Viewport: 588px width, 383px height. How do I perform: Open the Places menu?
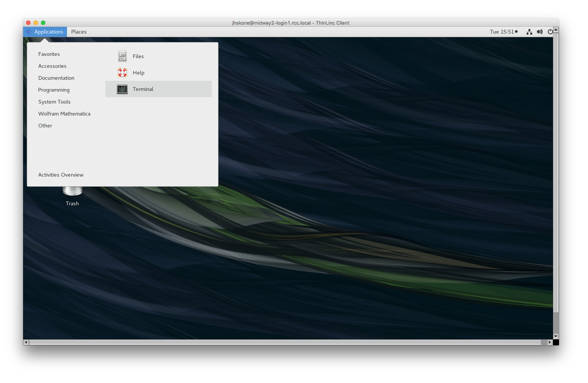coord(79,32)
